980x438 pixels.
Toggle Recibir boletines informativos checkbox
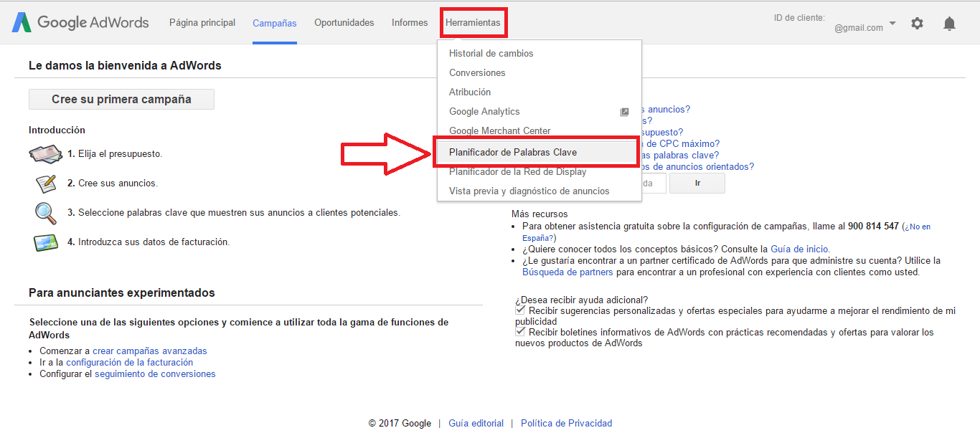[520, 332]
